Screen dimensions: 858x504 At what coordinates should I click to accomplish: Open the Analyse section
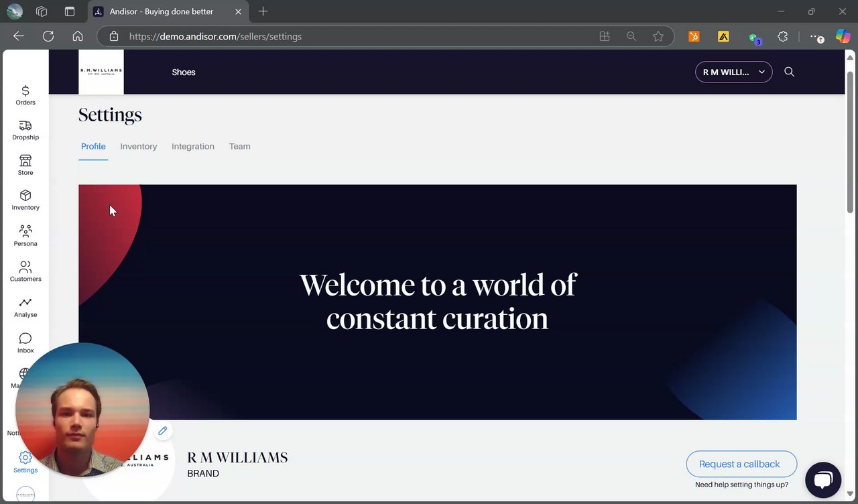tap(25, 308)
